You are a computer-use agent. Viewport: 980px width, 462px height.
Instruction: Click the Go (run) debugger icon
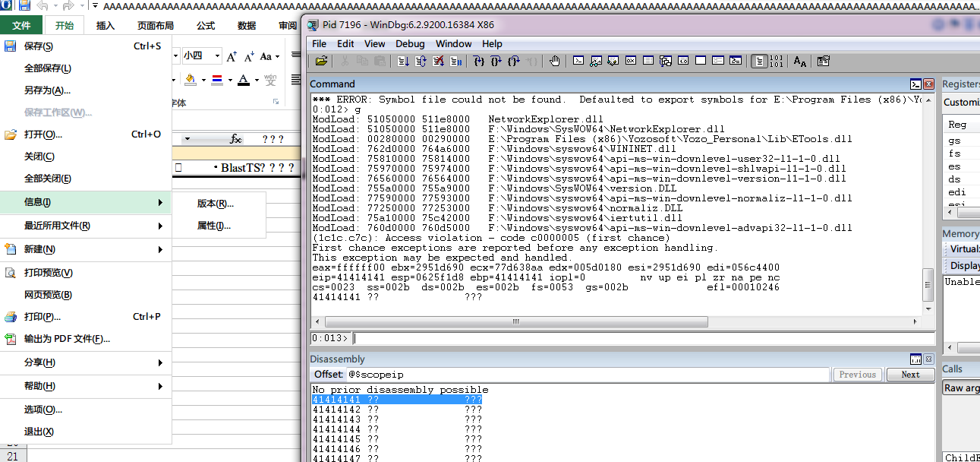(403, 61)
